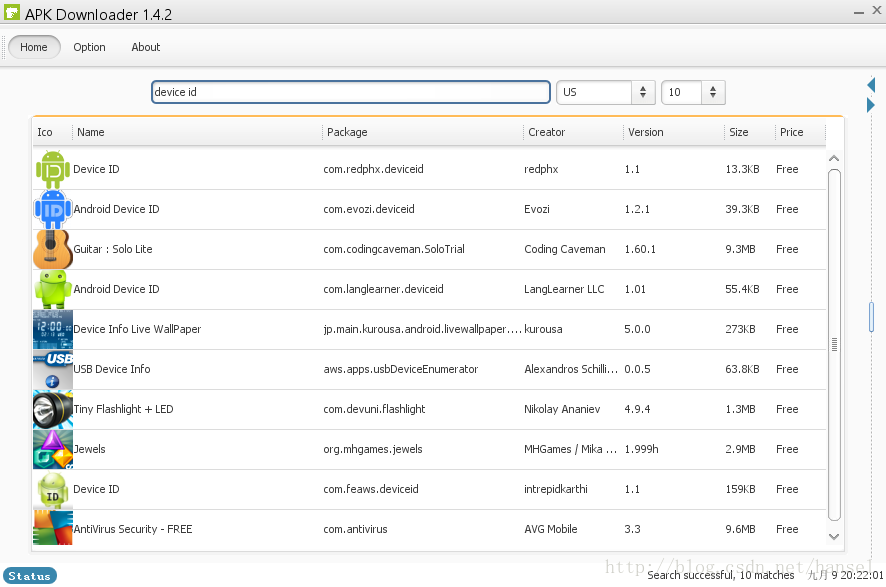Select the aws.apps.usbDeviceEnumerator package cell
This screenshot has width=886, height=587.
coord(401,369)
